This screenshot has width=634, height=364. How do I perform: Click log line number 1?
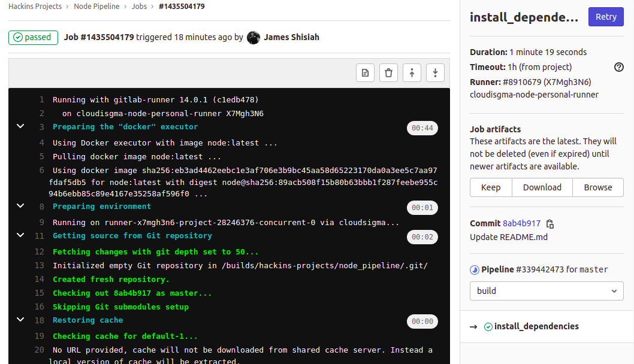click(41, 99)
